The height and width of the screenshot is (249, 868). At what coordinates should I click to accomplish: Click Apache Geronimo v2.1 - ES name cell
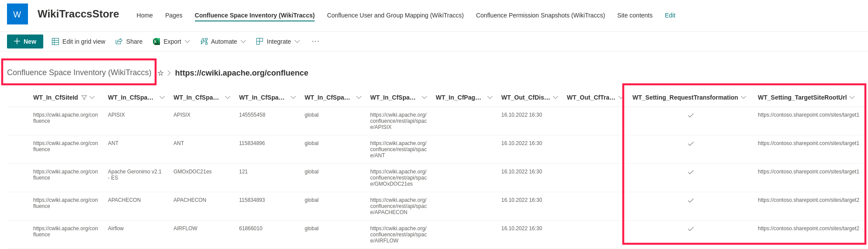[135, 175]
